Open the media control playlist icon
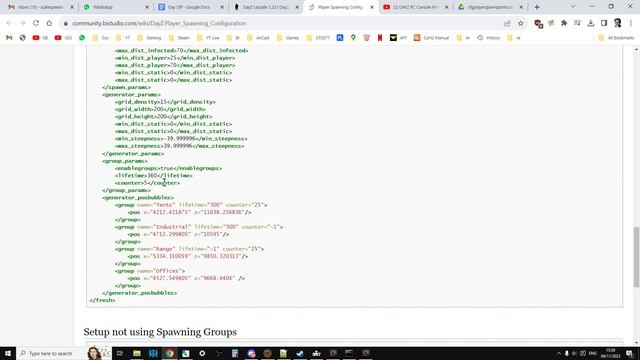 coord(577,23)
